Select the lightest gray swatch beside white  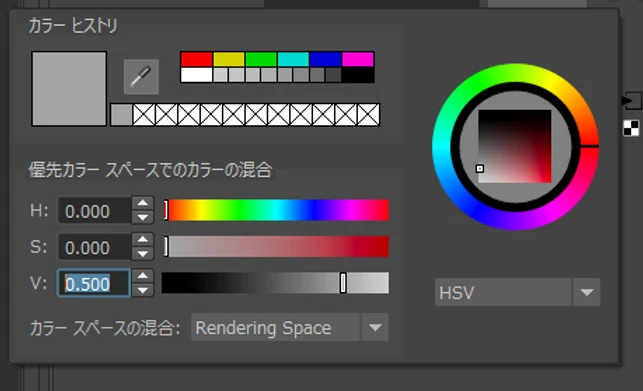(221, 75)
